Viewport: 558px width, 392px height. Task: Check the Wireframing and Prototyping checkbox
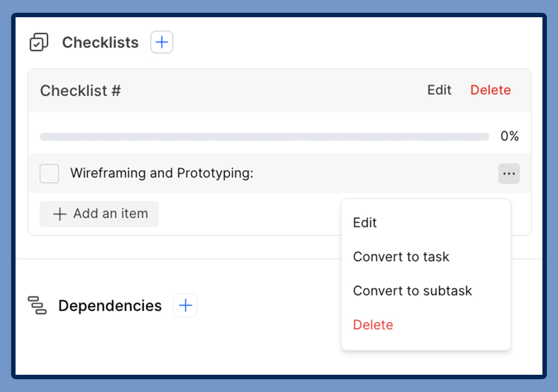point(49,174)
